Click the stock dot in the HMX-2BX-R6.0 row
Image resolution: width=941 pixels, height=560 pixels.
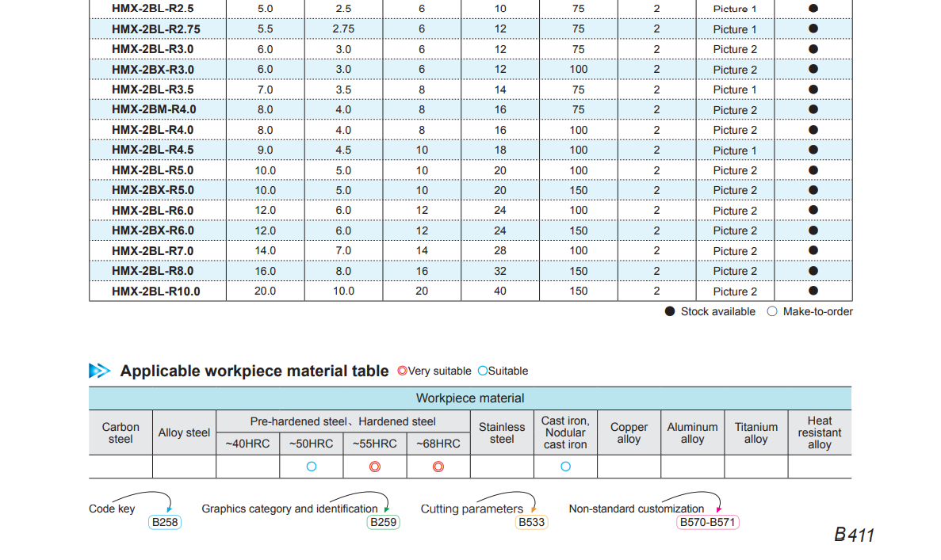(x=813, y=230)
